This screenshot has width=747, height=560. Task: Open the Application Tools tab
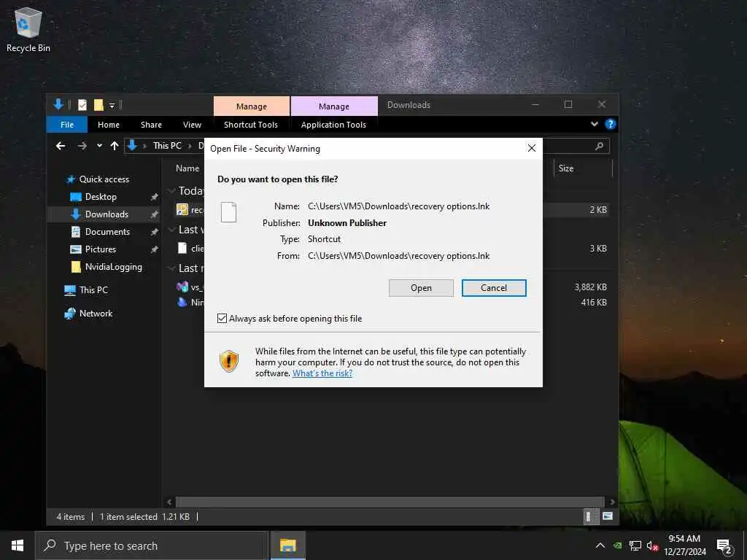[333, 125]
